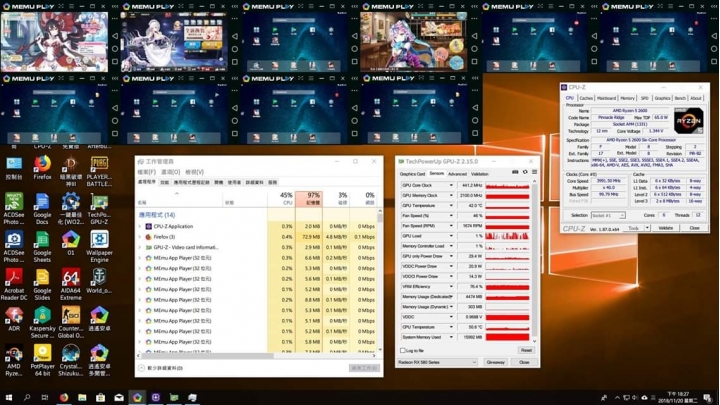
Task: Switch to the CPU-Z Mainboard tab
Action: tap(607, 98)
